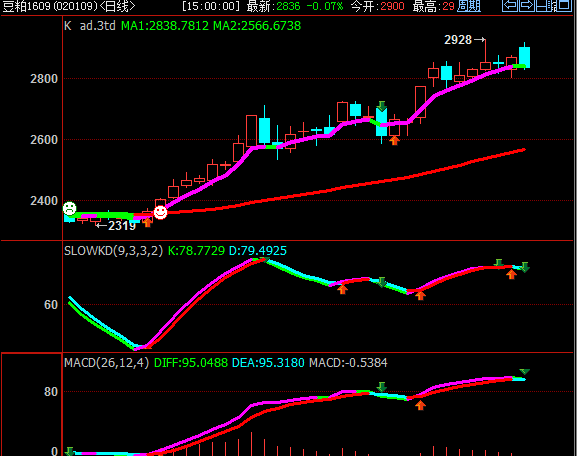Click the green down arrow at MACD zero axis

(x=69, y=452)
